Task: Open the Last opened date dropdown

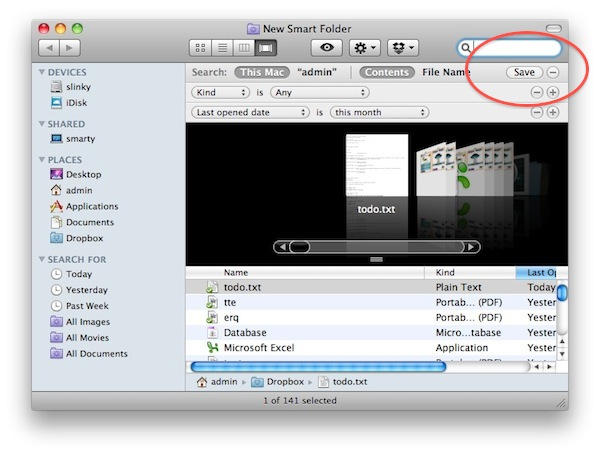Action: (249, 112)
